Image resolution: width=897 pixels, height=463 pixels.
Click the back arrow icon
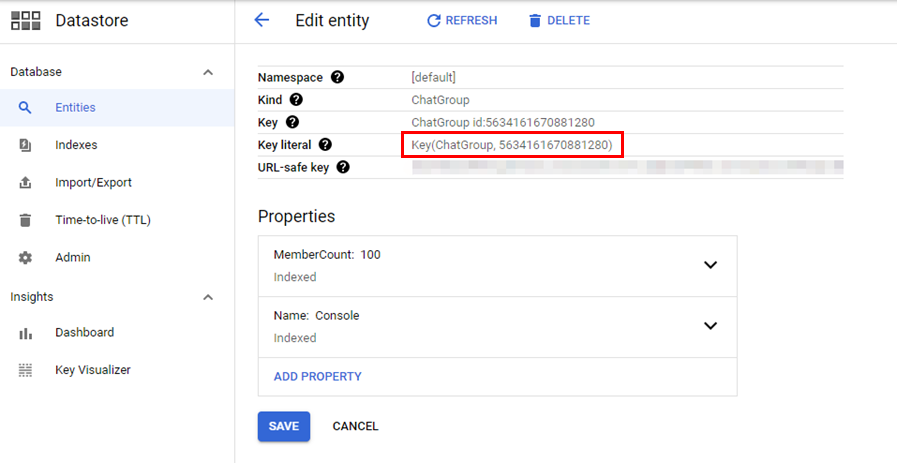tap(262, 20)
